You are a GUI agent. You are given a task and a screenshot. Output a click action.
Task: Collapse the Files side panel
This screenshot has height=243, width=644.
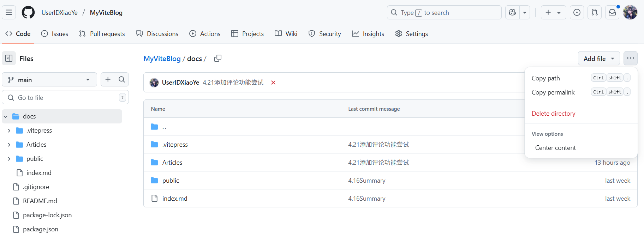coord(9,58)
